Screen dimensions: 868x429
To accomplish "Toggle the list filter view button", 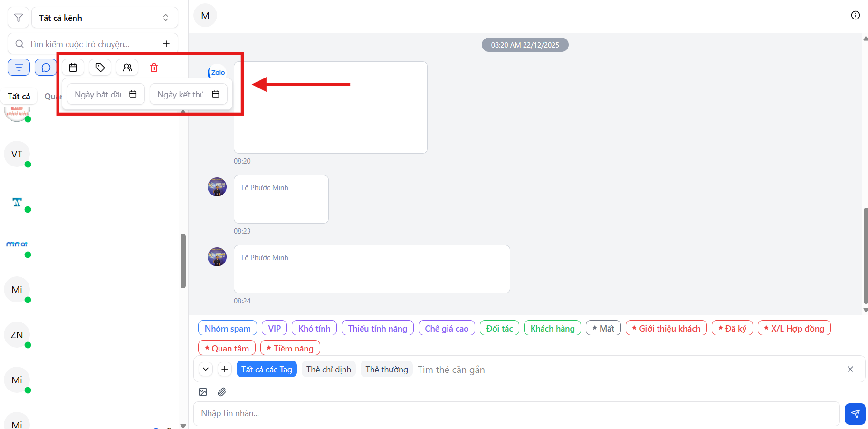I will tap(19, 68).
